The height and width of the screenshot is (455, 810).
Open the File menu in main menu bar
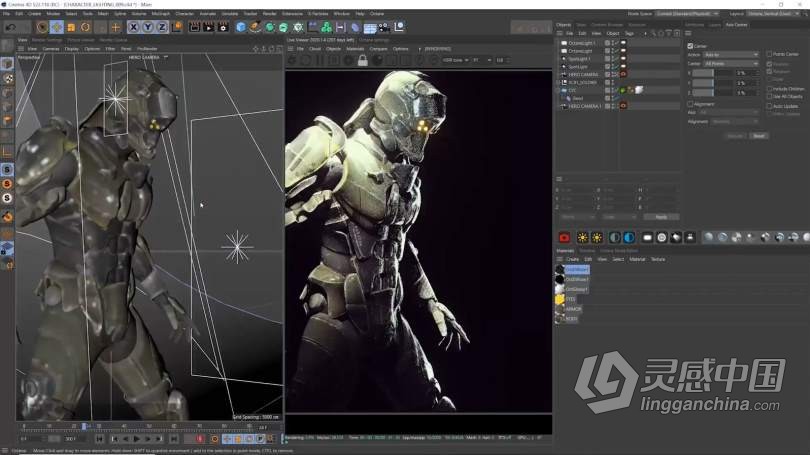tap(6, 13)
